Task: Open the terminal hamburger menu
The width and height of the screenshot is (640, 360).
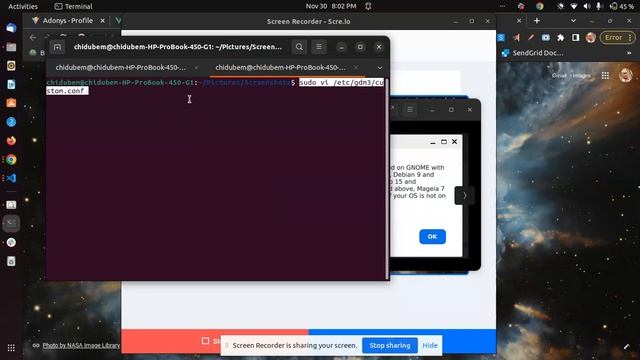Action: pyautogui.click(x=319, y=47)
